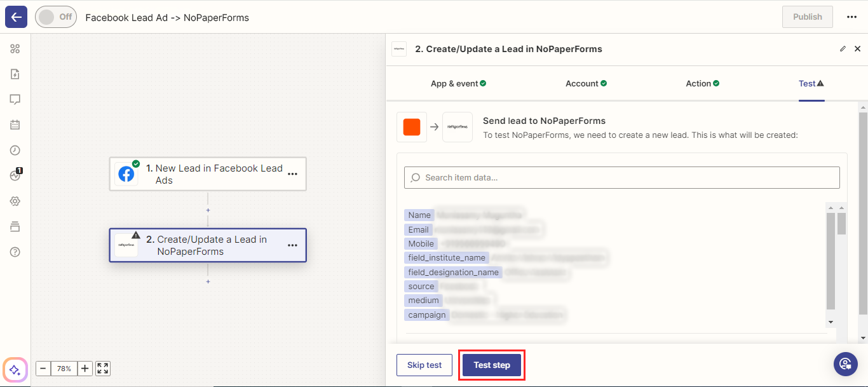Image resolution: width=868 pixels, height=387 pixels.
Task: Switch to the Account tab
Action: (x=586, y=83)
